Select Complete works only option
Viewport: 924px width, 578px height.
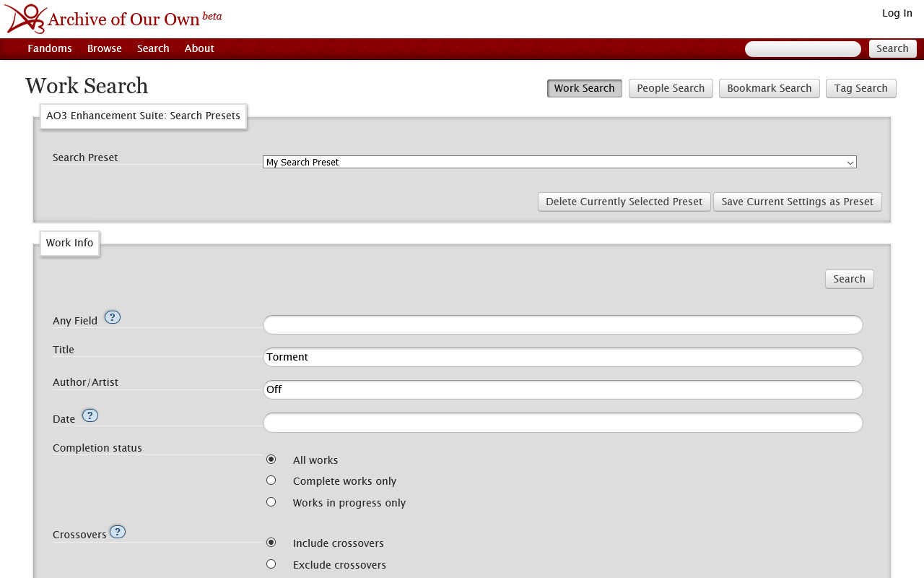point(271,480)
